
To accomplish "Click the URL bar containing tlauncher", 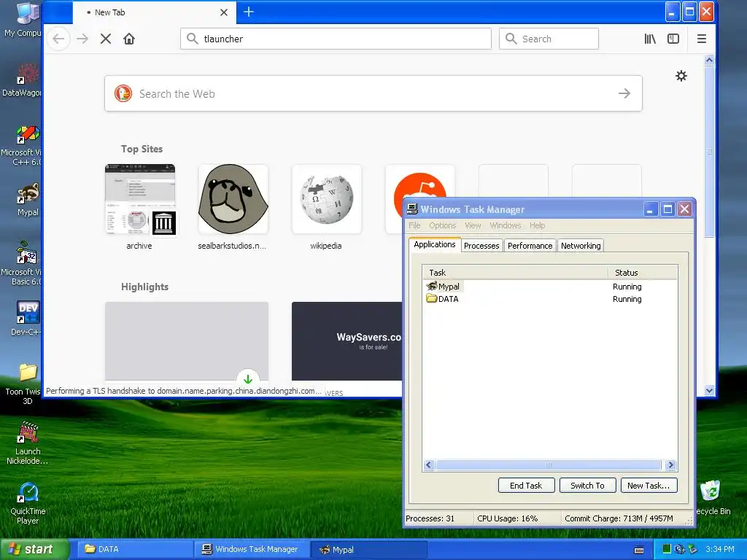I will pyautogui.click(x=336, y=39).
